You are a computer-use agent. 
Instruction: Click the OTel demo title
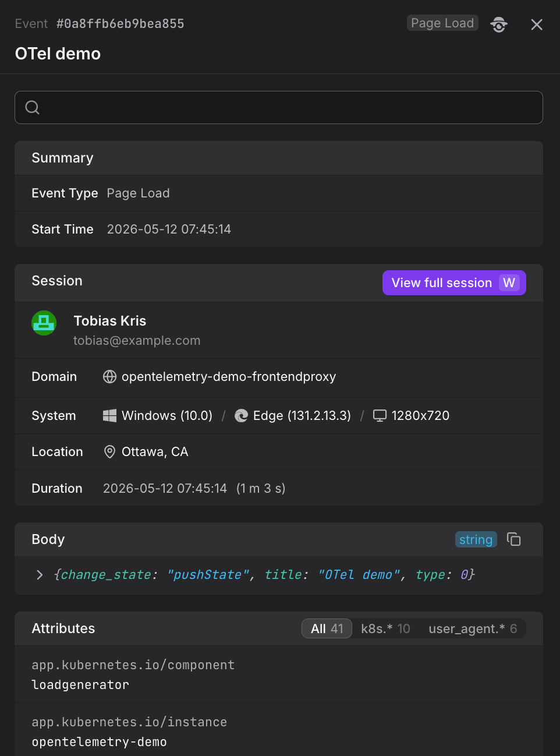pyautogui.click(x=58, y=54)
